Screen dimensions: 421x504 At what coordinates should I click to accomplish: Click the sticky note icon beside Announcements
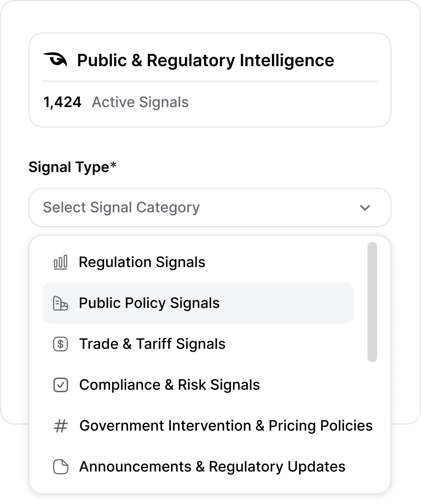[x=60, y=467]
